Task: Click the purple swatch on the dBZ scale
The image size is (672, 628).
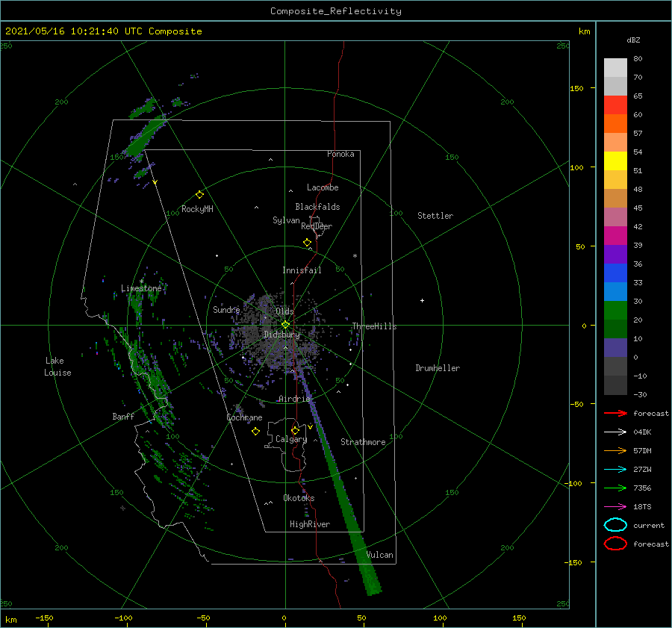Action: point(615,255)
